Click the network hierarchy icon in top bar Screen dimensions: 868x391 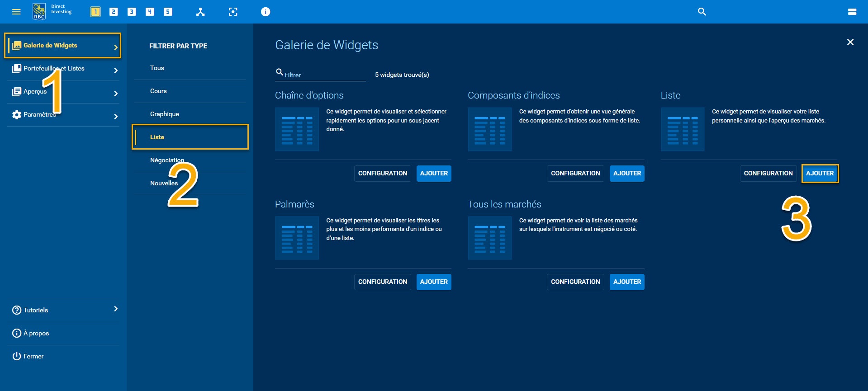point(200,12)
